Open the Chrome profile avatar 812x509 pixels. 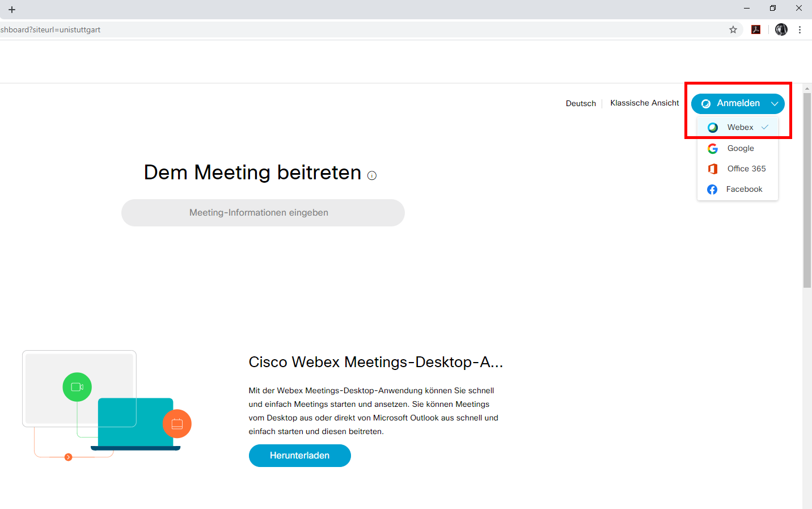click(781, 30)
